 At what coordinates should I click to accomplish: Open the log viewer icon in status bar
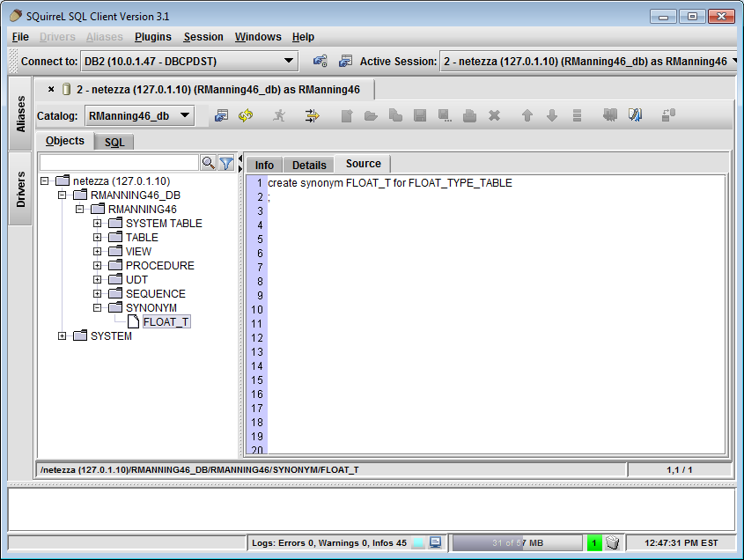pyautogui.click(x=435, y=542)
